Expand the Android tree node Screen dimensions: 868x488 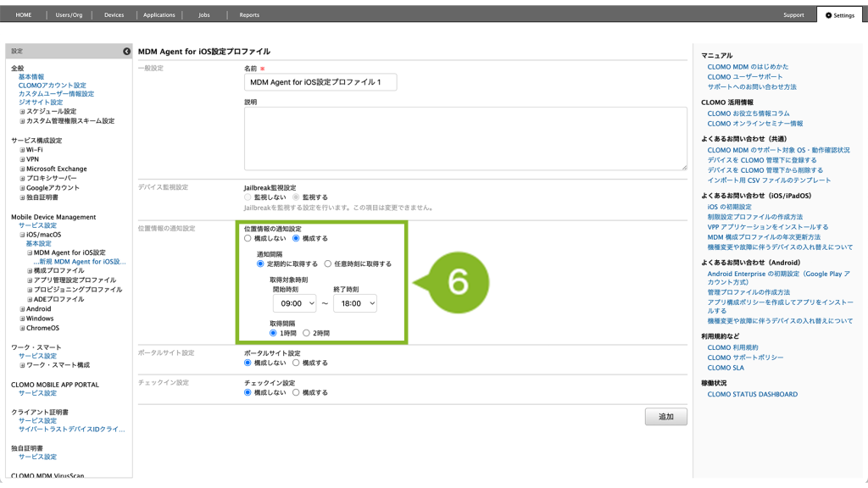(23, 309)
